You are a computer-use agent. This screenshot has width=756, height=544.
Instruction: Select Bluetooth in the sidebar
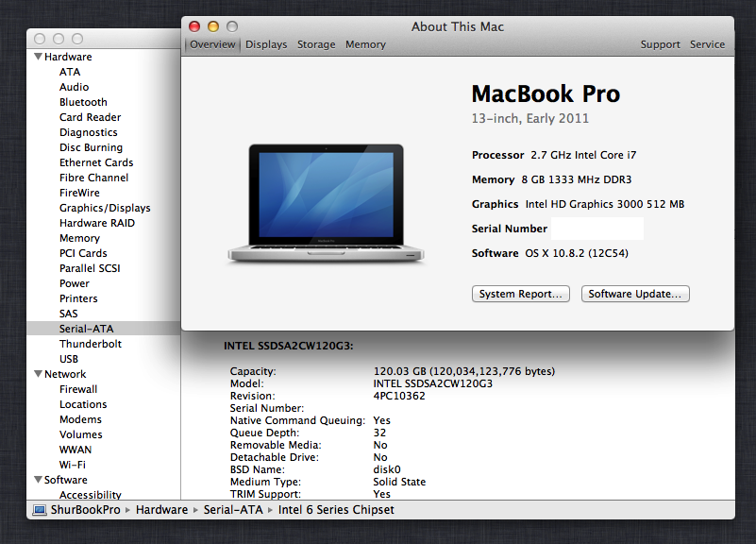click(x=83, y=102)
